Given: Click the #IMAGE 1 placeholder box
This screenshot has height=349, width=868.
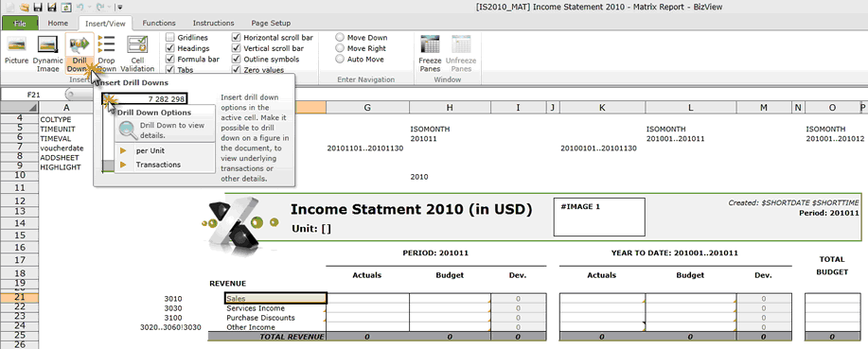Looking at the screenshot, I should coord(599,217).
